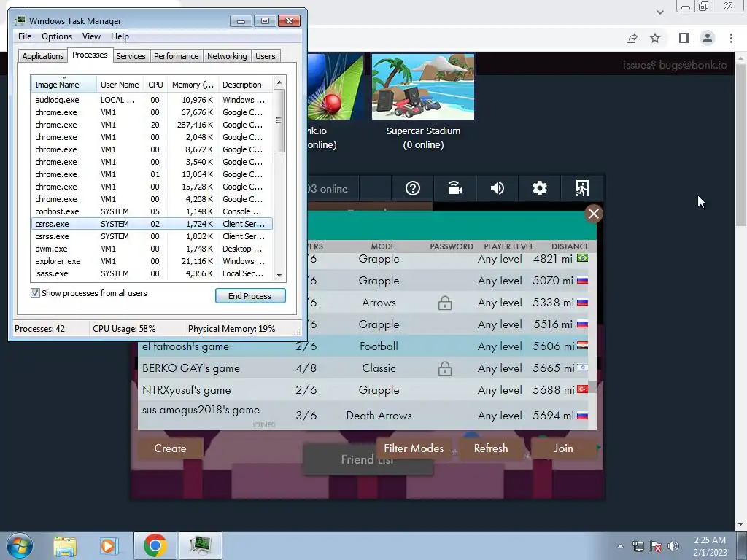
Task: Switch to the Performance tab
Action: (x=176, y=55)
